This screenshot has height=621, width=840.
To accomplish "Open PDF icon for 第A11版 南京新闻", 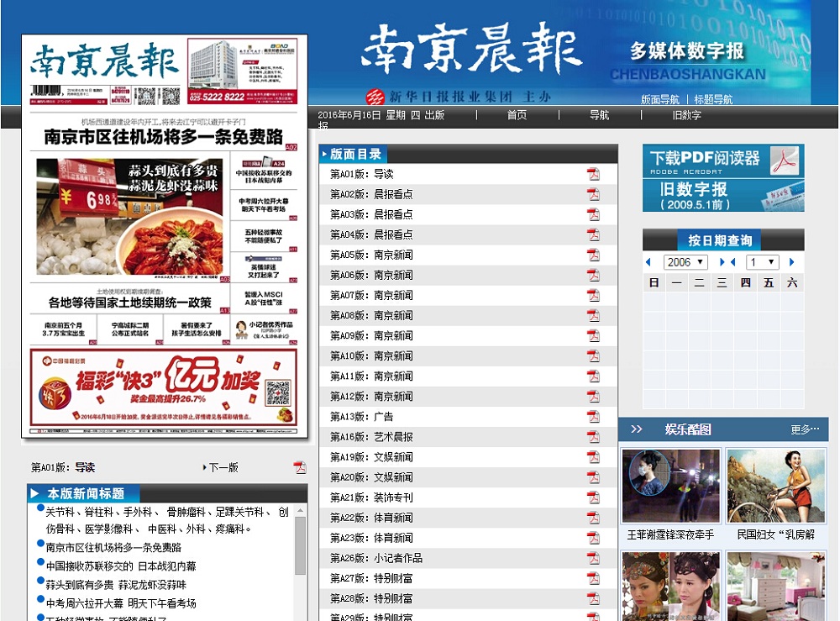I will coord(593,376).
